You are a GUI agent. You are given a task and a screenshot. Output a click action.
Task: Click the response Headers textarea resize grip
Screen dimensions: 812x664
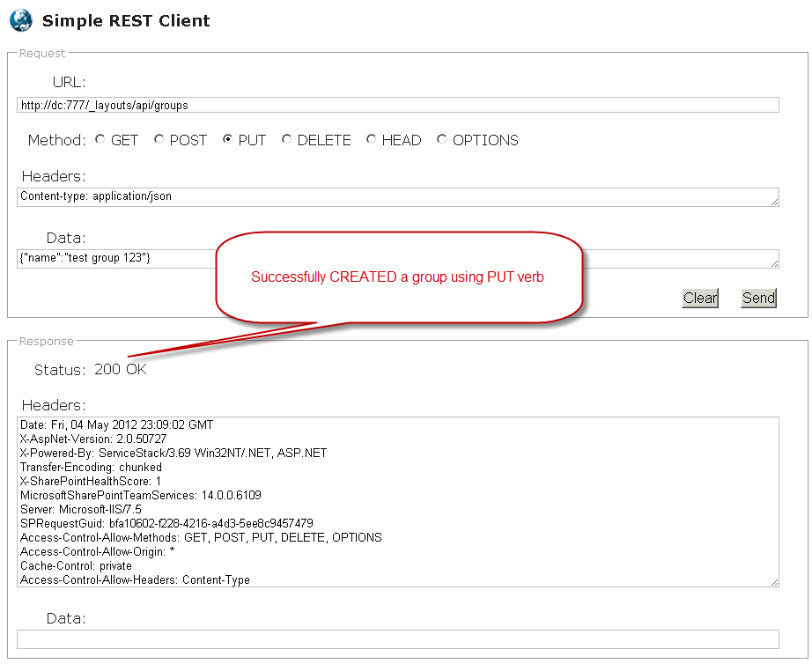click(774, 582)
